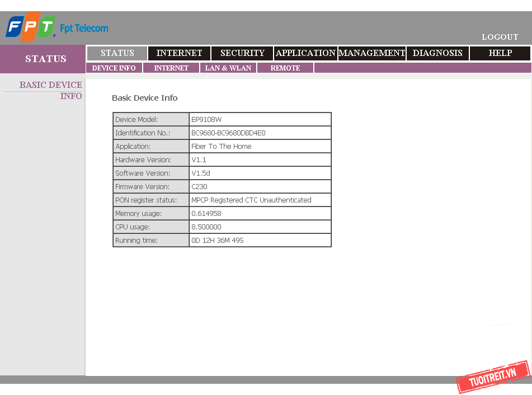Switch to the SECURITY tab
This screenshot has height=395, width=532.
(242, 53)
